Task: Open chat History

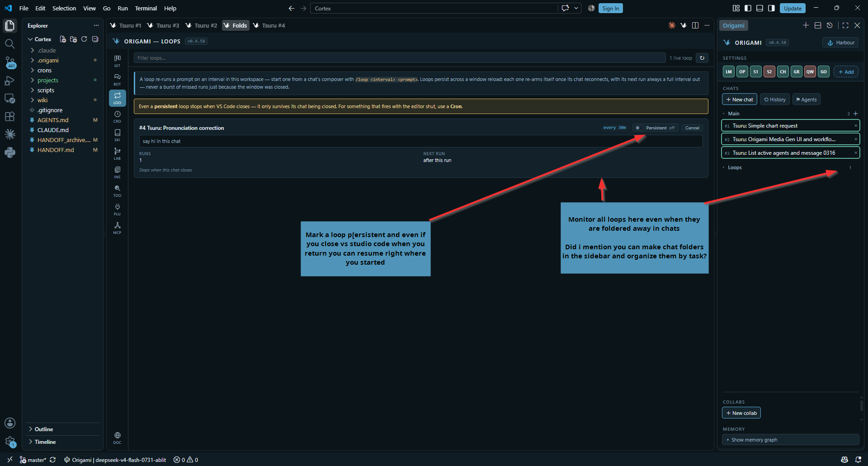Action: [775, 100]
